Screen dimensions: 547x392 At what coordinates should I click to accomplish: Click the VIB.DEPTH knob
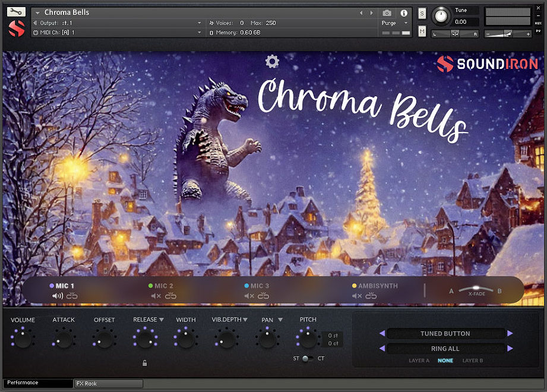[226, 339]
